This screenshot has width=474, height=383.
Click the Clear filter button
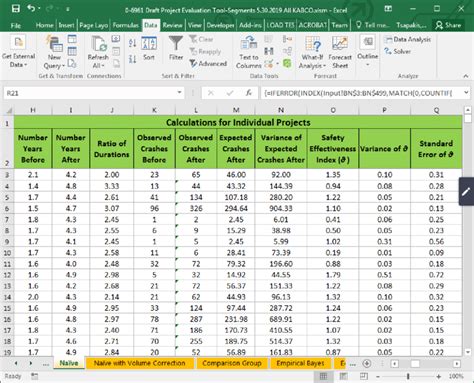point(201,39)
